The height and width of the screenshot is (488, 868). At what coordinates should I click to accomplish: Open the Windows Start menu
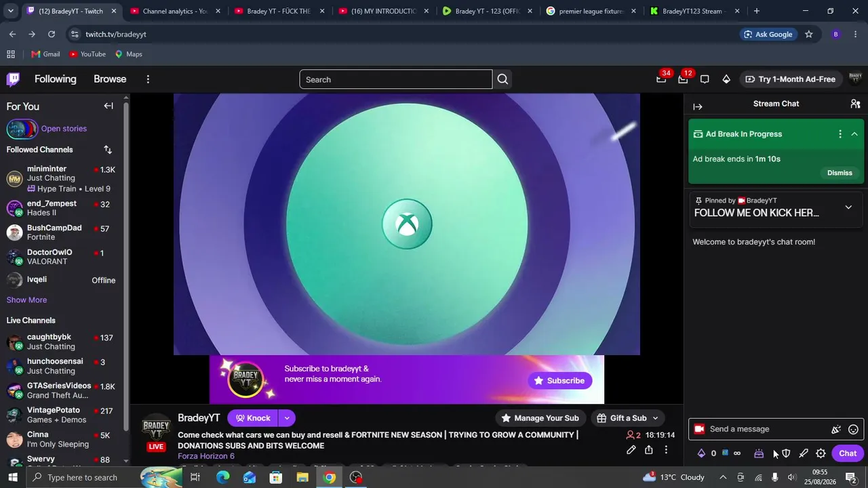click(x=14, y=478)
